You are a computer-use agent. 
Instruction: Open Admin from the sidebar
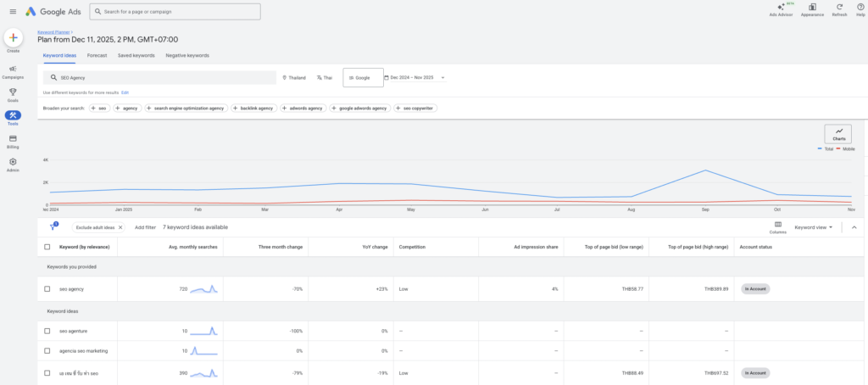(13, 165)
